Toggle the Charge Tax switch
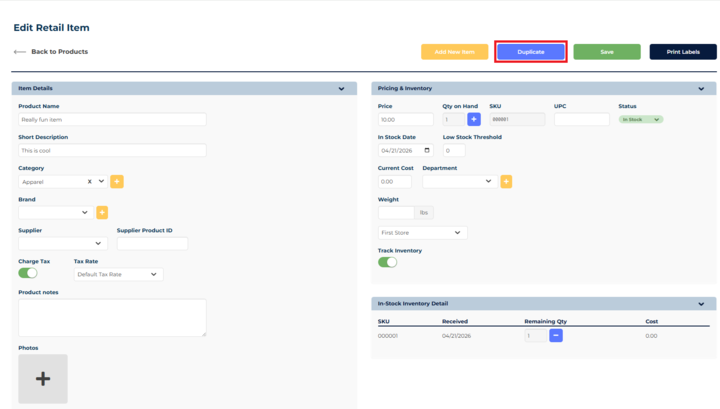 pos(28,273)
